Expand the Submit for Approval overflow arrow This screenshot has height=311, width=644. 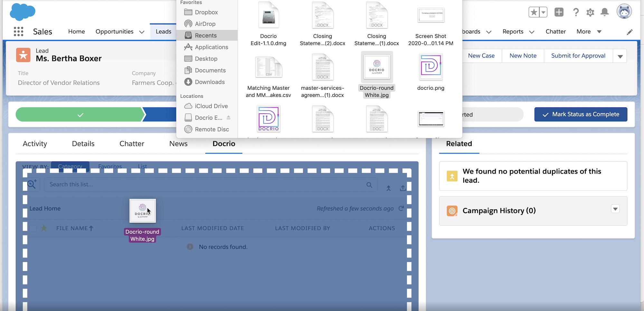[620, 56]
